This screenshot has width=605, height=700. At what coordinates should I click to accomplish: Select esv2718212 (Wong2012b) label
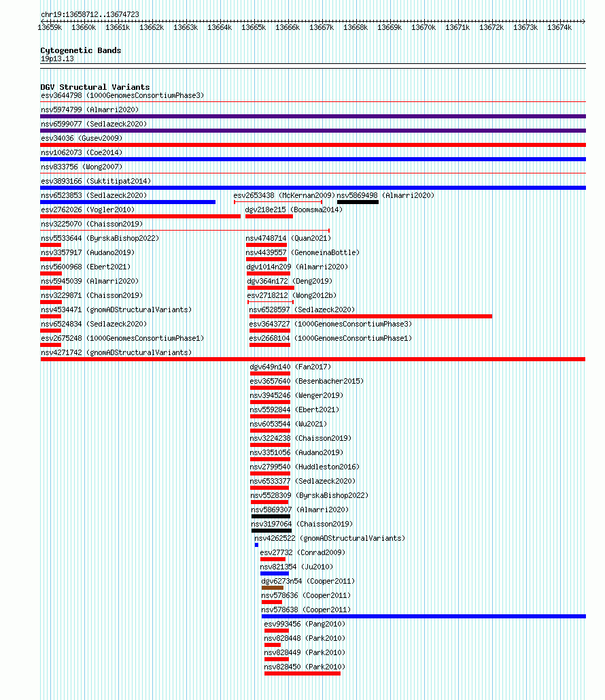pyautogui.click(x=292, y=295)
